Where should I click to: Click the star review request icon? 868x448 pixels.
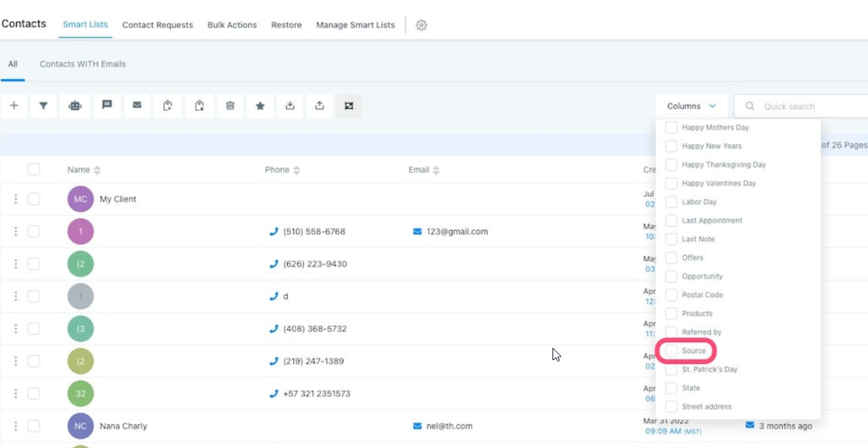pos(260,106)
